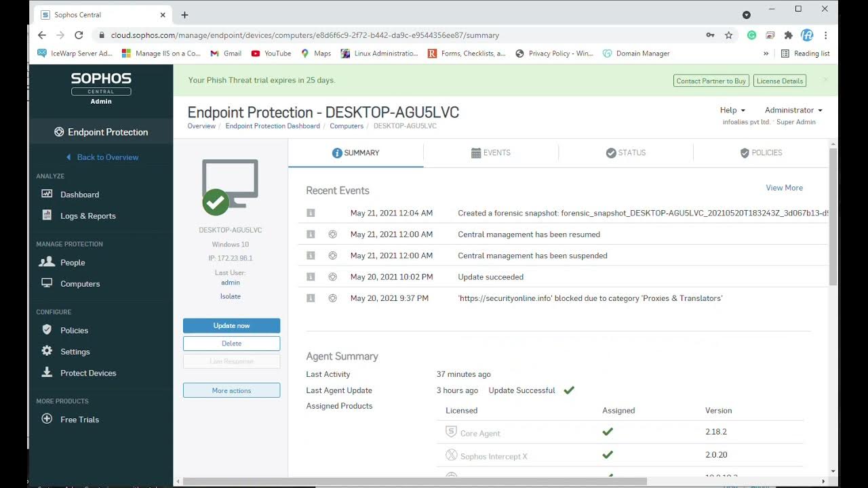
Task: Open the YouTube bookmark
Action: 271,54
